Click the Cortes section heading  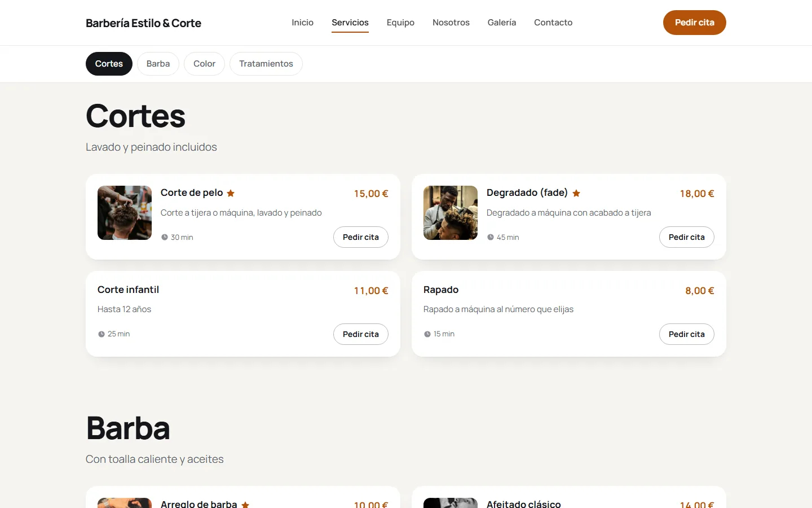[135, 116]
